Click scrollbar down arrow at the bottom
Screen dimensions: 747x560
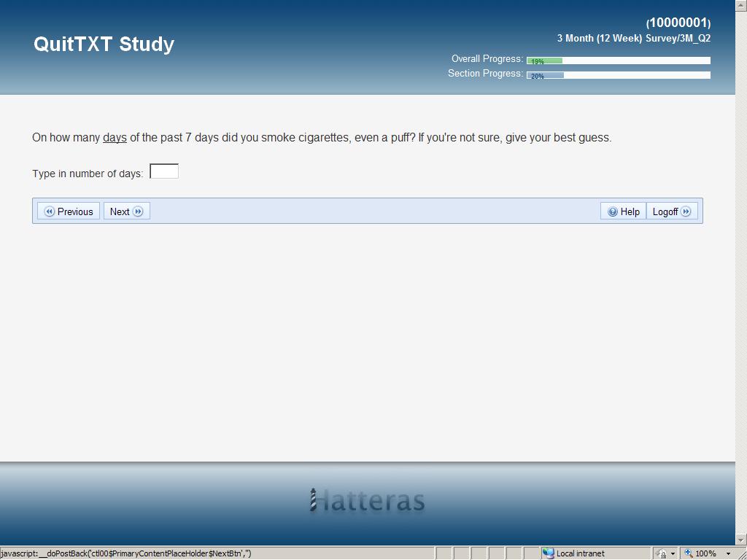[741, 540]
